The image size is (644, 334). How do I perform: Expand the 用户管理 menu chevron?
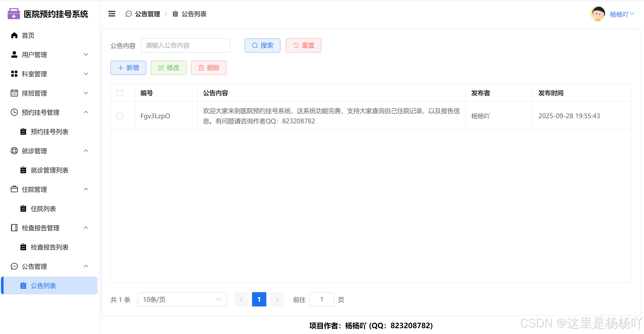(86, 55)
